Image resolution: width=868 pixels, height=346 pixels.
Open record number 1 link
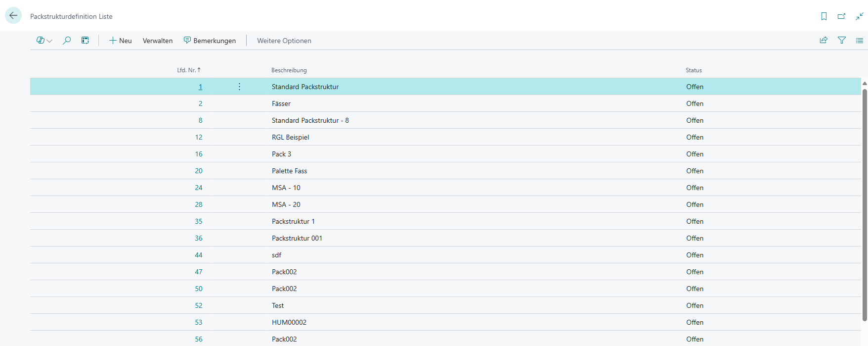200,87
